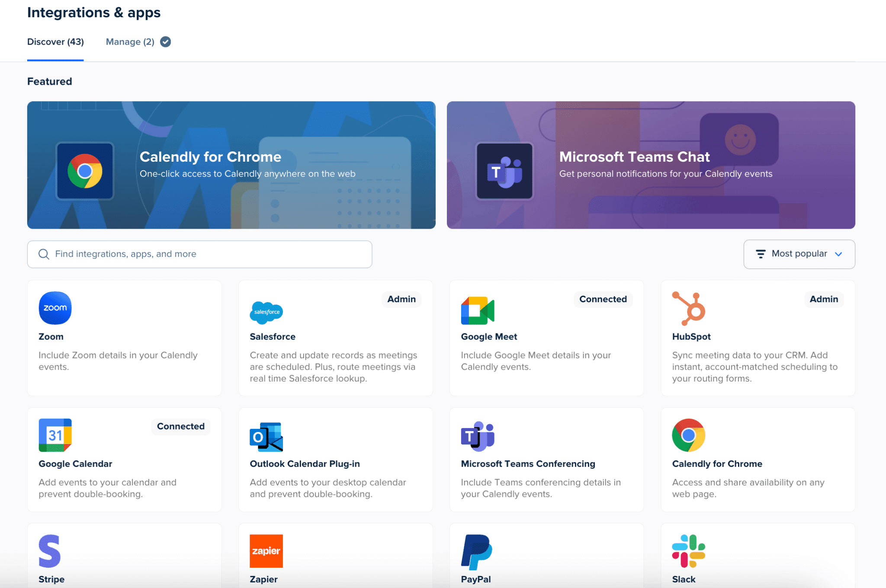Open the Zoom integration title
The image size is (886, 588).
[51, 336]
